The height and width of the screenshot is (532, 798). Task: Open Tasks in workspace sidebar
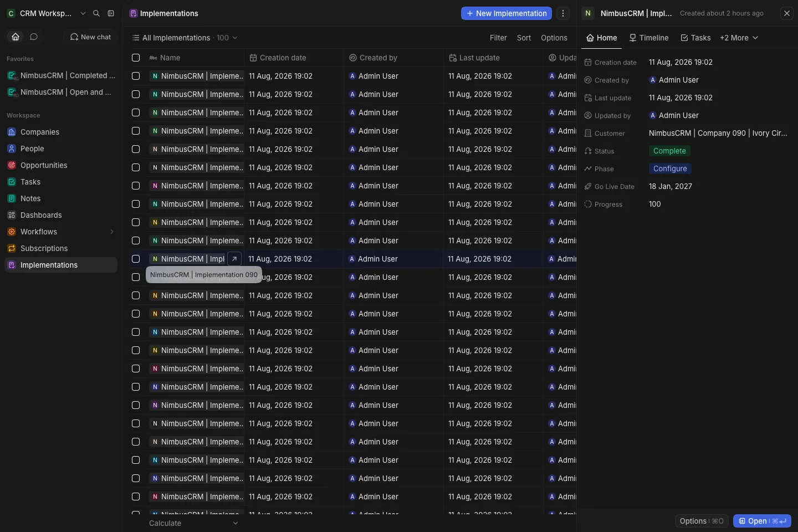point(61,182)
